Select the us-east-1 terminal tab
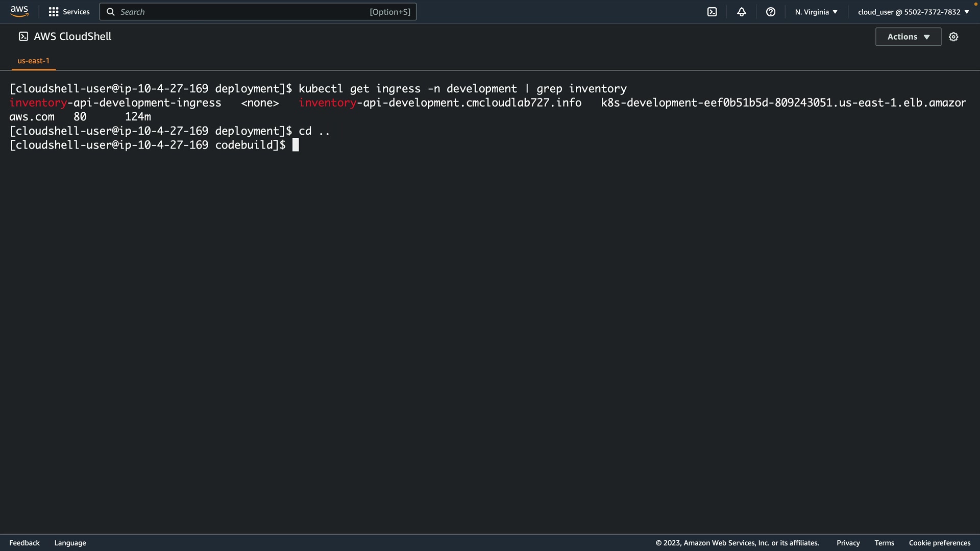The image size is (980, 551). click(x=34, y=61)
